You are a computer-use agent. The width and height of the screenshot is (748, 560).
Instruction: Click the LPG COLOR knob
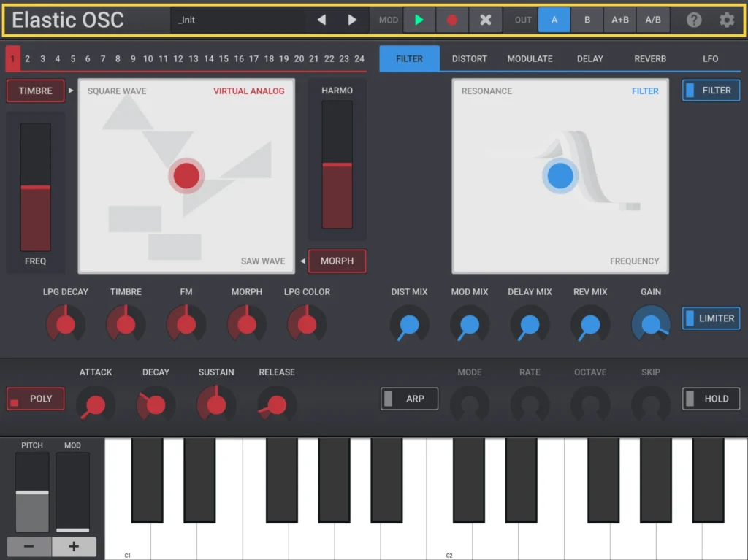[307, 324]
